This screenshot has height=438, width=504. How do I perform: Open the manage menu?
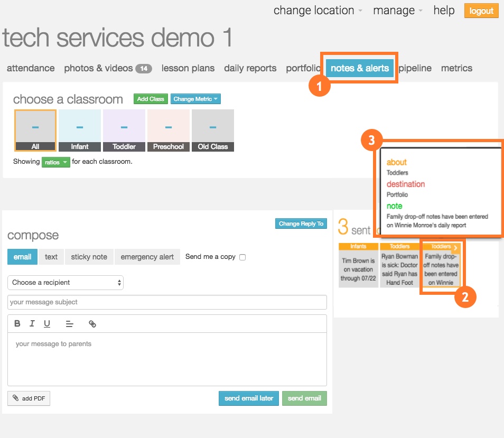[394, 10]
